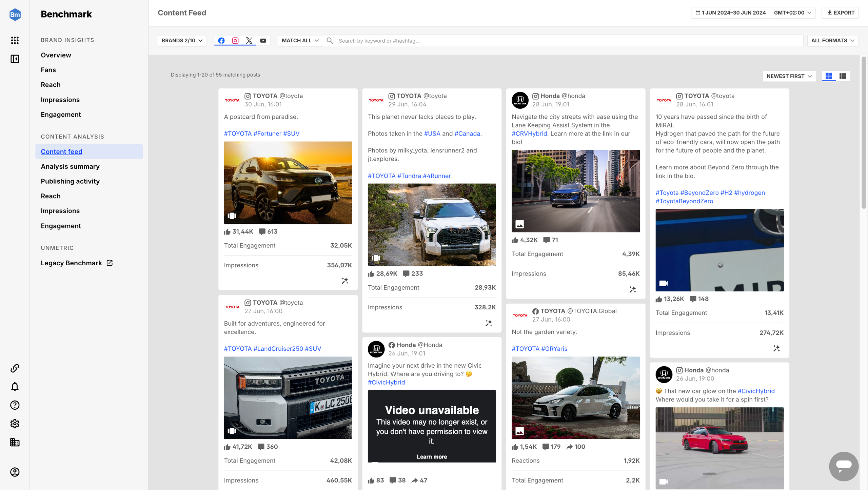Click the #Fortuner hashtag link
868x490 pixels.
(x=268, y=134)
